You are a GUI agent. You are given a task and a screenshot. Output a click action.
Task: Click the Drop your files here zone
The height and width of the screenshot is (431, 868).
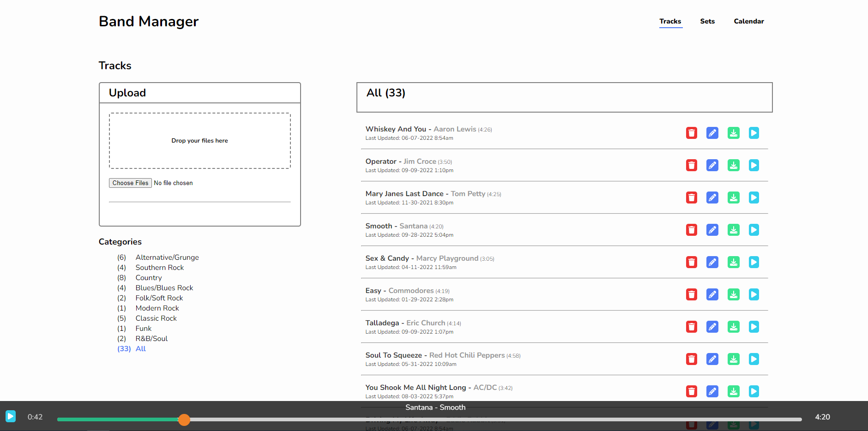(200, 141)
